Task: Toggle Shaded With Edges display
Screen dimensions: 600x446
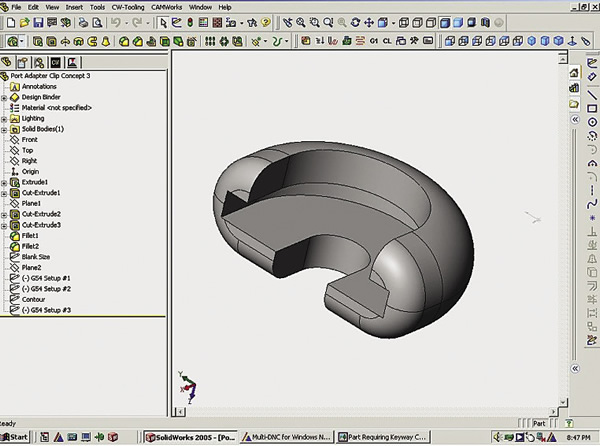Action: [x=444, y=23]
